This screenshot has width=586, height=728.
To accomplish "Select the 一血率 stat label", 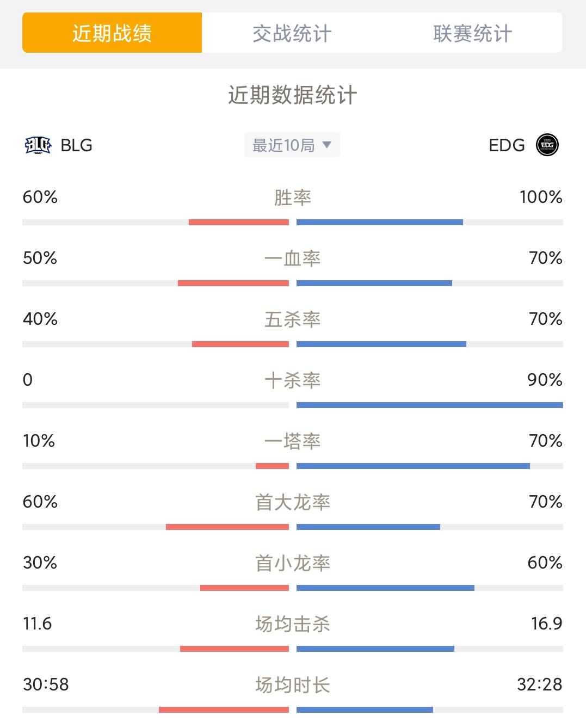I will tap(293, 258).
